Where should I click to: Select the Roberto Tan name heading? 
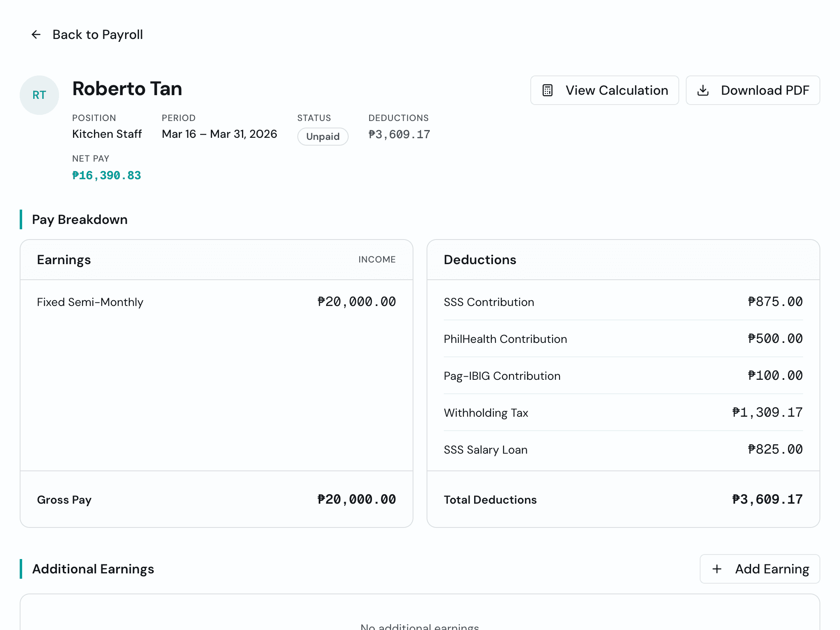(x=127, y=89)
